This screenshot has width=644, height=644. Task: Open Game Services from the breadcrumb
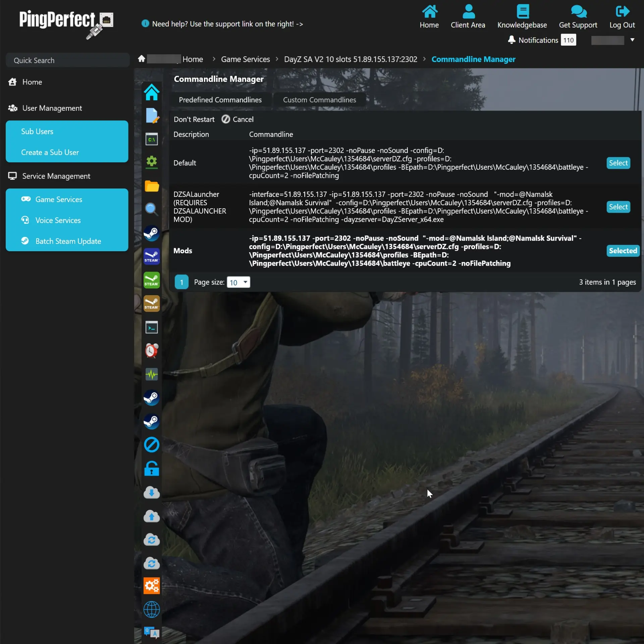pos(245,59)
